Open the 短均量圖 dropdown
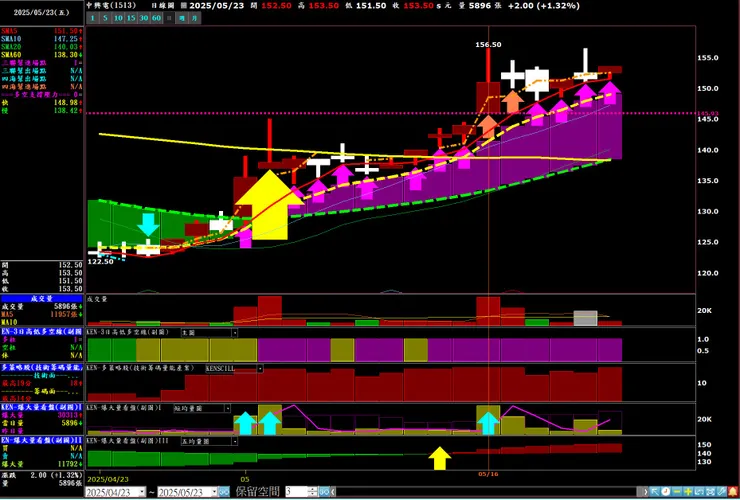The width and height of the screenshot is (740, 500). point(227,408)
